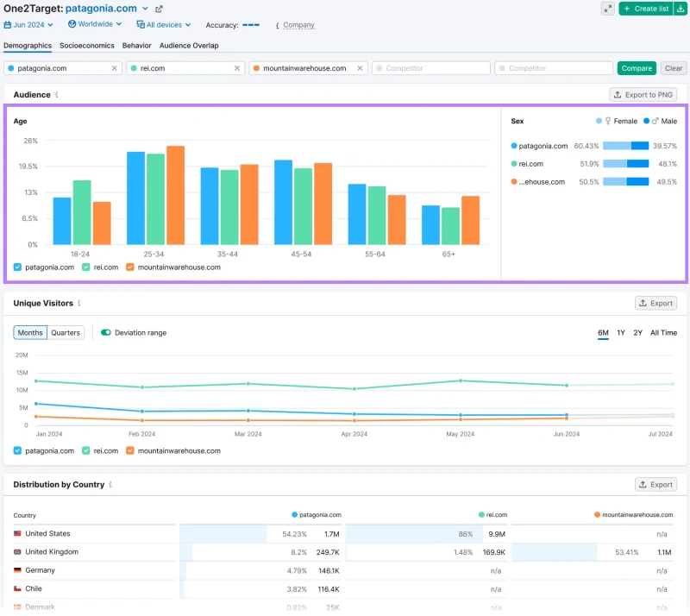The image size is (690, 616).
Task: Export the Unique Visitors data
Action: click(655, 304)
